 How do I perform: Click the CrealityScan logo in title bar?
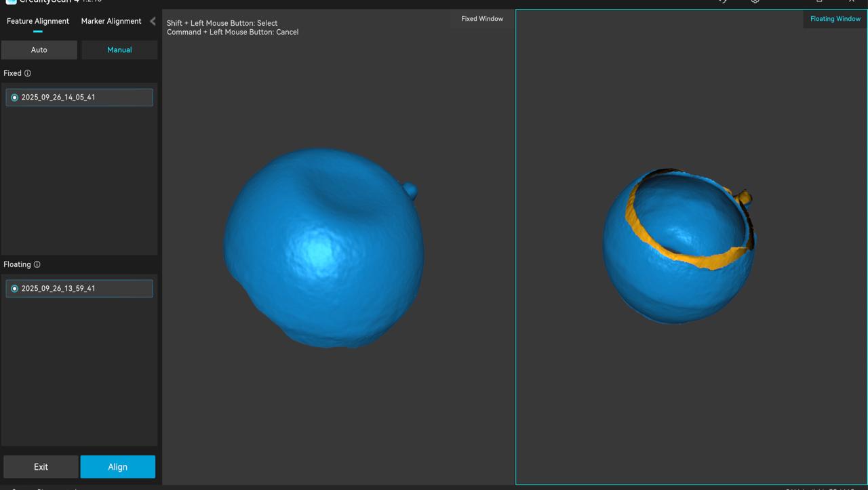click(11, 1)
